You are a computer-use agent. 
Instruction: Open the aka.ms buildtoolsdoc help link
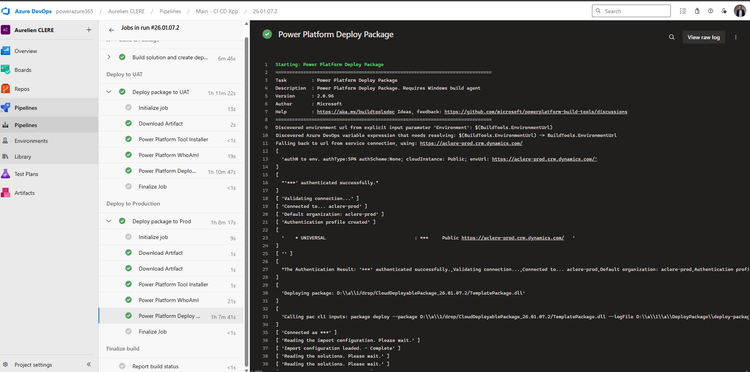click(338, 111)
